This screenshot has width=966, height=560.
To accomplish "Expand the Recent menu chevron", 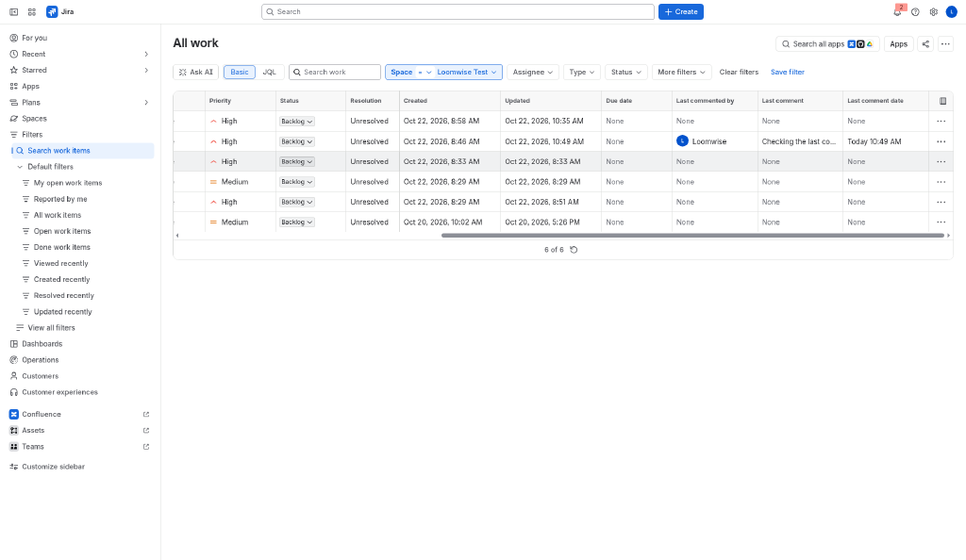I will 146,54.
